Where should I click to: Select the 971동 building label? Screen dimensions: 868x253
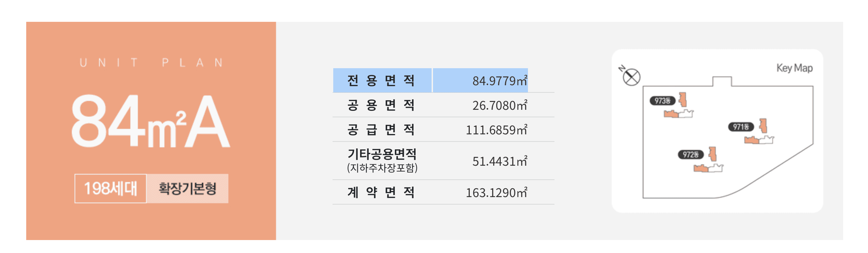point(741,127)
